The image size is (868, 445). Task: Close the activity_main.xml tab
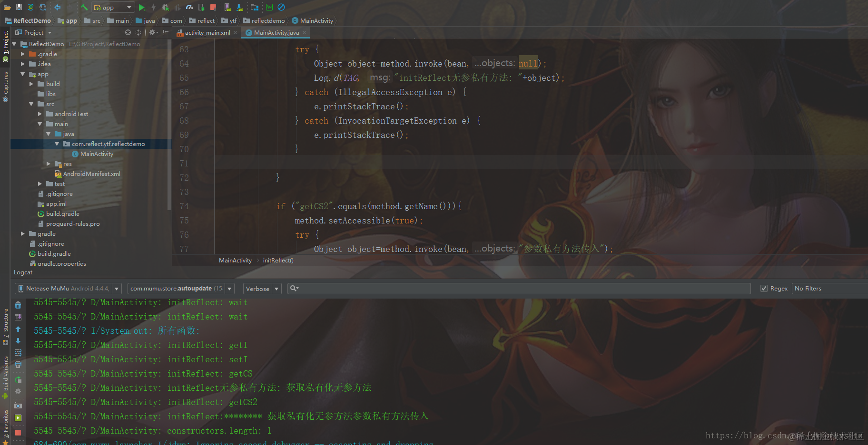(235, 33)
